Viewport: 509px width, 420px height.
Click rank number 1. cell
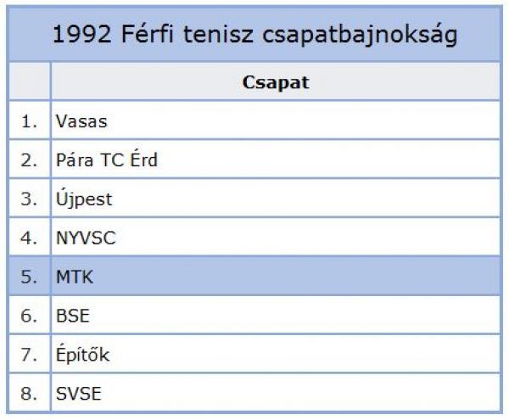pos(30,120)
